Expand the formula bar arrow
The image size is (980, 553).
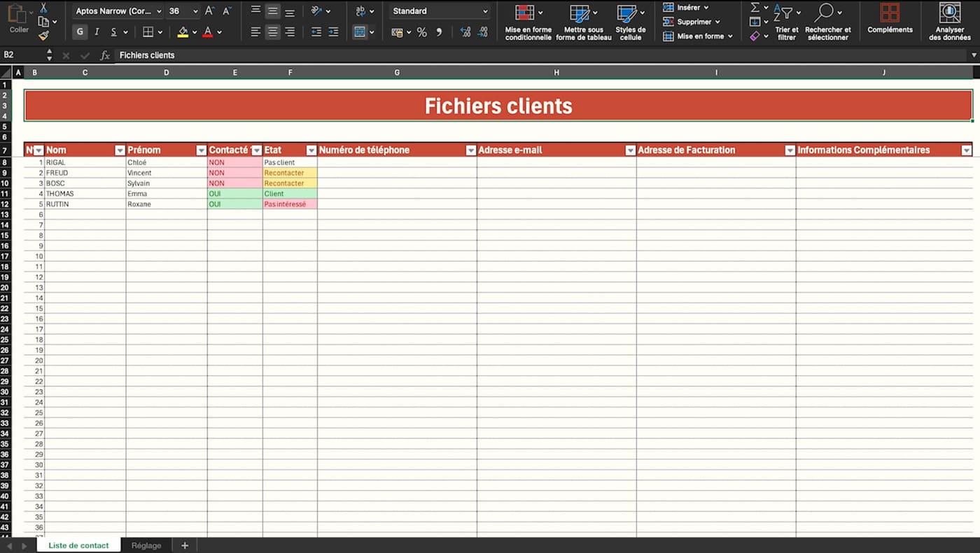pos(974,55)
